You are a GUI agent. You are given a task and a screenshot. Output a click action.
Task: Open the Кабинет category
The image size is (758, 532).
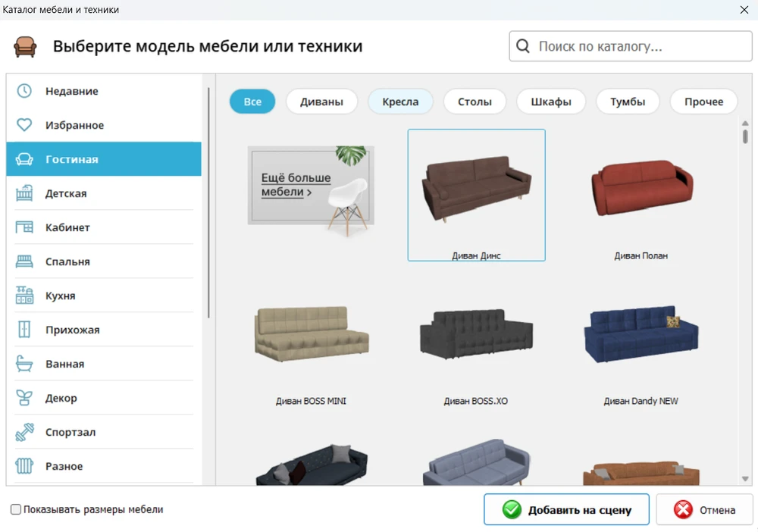(x=23, y=227)
